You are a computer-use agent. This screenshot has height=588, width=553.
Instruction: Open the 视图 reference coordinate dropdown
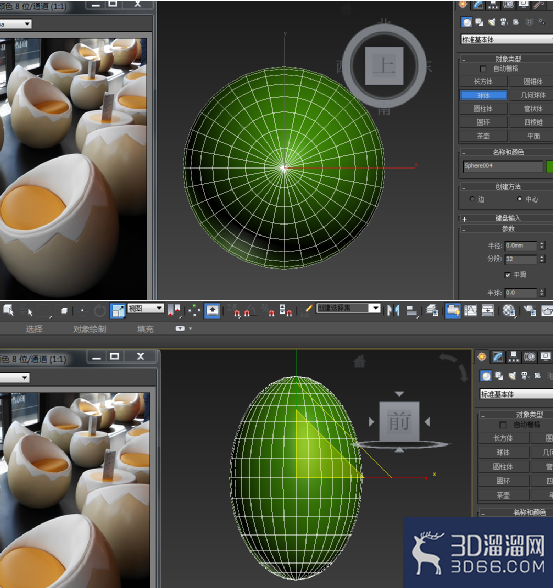[x=145, y=308]
